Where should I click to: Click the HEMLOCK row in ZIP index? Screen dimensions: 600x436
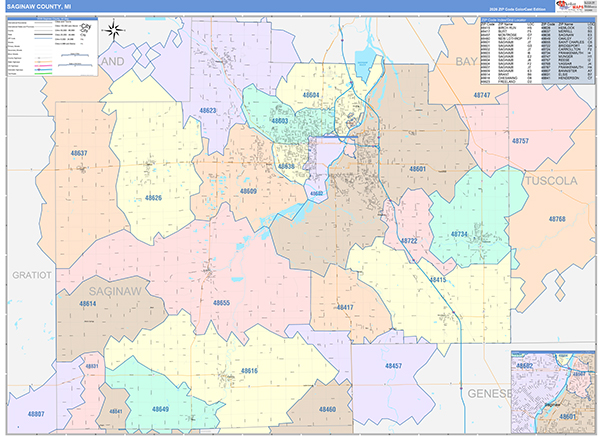567,28
